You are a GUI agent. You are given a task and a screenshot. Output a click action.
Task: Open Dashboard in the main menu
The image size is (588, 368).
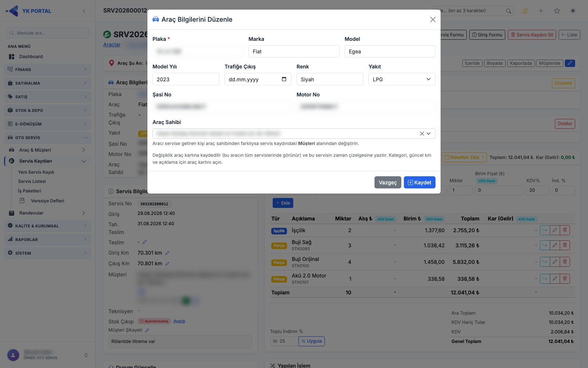pos(31,57)
